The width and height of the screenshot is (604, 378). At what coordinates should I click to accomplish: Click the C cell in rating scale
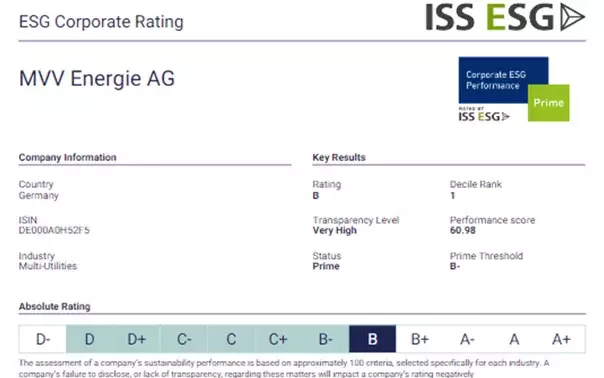coord(231,339)
